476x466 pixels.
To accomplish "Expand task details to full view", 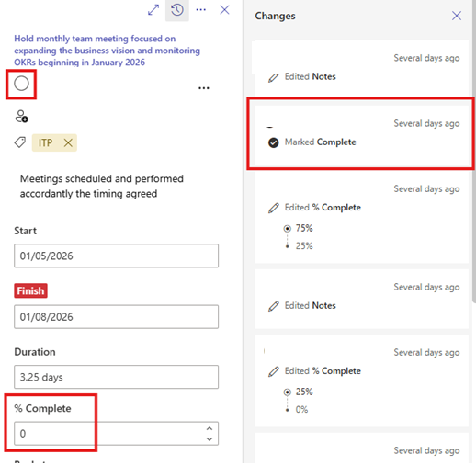I will 153,10.
